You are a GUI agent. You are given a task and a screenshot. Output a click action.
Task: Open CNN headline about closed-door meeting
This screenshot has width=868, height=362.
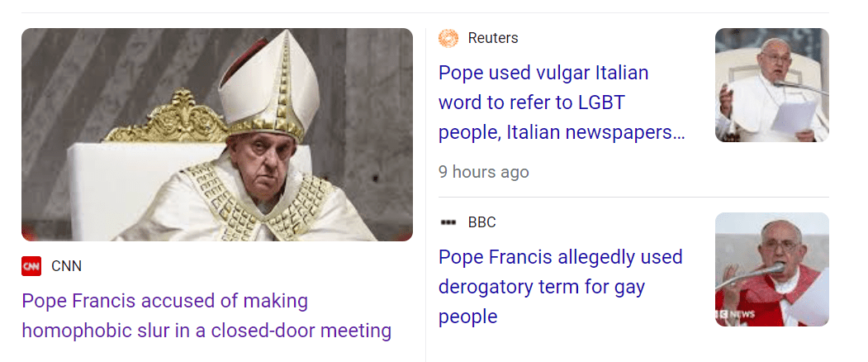tap(206, 316)
